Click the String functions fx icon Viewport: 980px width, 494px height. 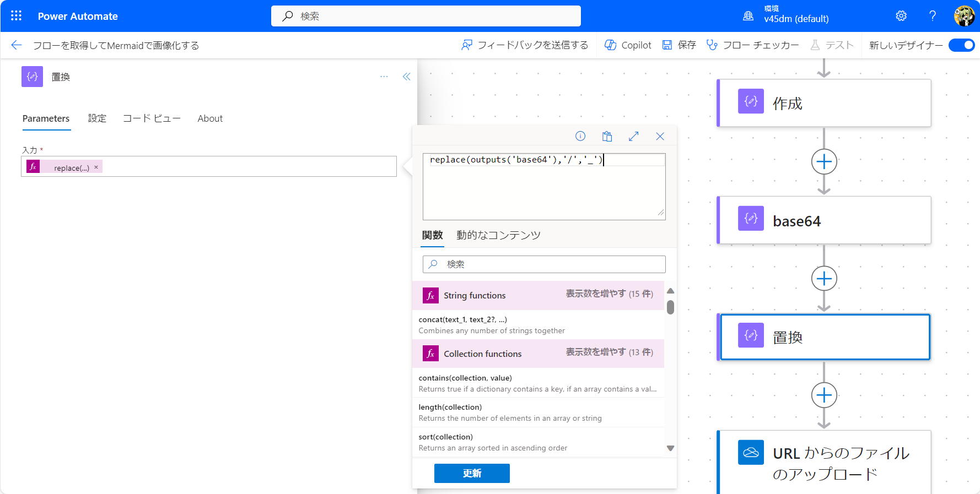pos(431,296)
